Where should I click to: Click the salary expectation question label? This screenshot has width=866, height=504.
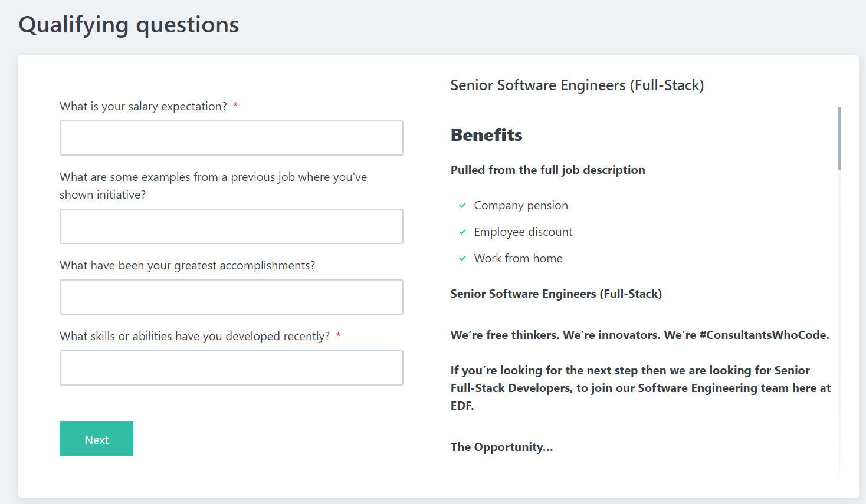tap(143, 107)
